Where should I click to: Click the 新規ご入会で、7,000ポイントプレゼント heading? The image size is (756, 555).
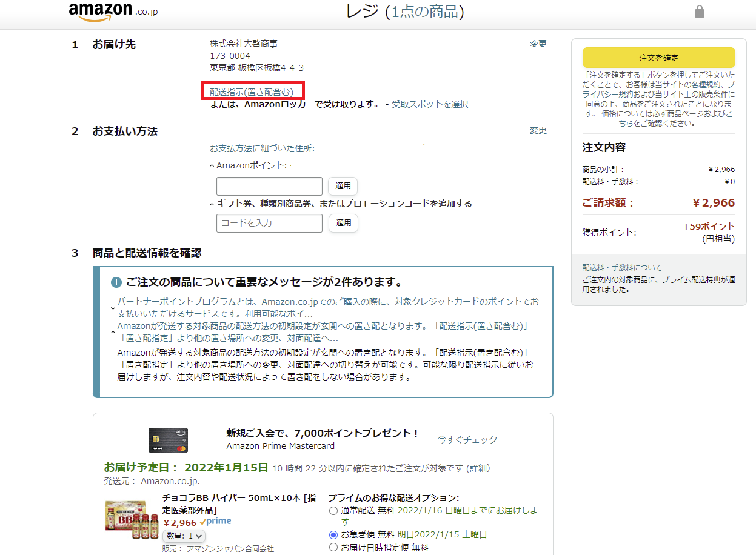pos(323,433)
